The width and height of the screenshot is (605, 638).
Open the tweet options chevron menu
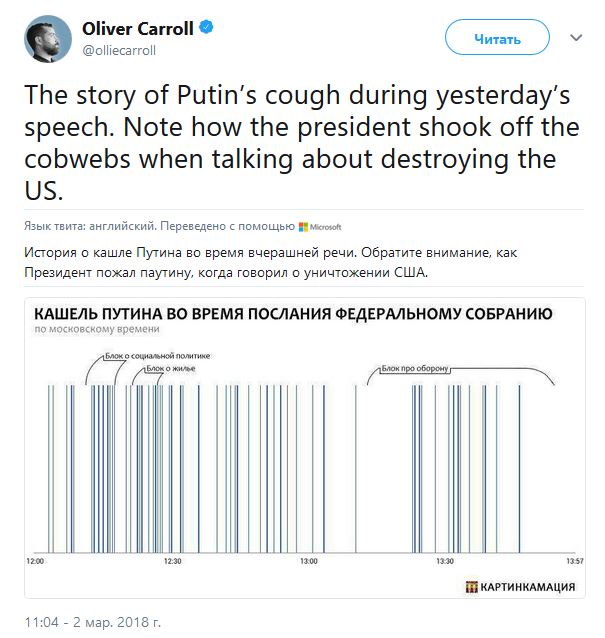point(576,38)
